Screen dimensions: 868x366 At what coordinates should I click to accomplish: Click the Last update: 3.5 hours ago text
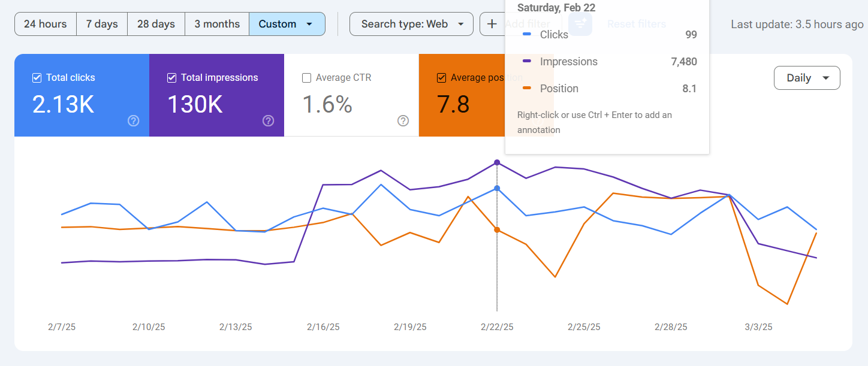(797, 24)
